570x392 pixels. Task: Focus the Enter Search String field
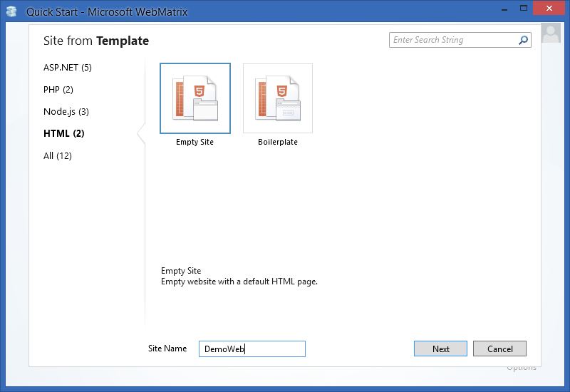[460, 40]
